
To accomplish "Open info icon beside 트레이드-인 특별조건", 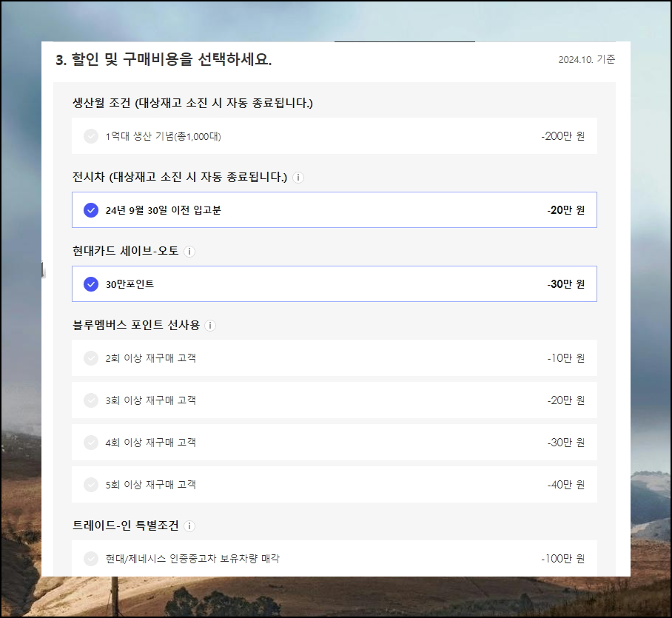I will (189, 526).
